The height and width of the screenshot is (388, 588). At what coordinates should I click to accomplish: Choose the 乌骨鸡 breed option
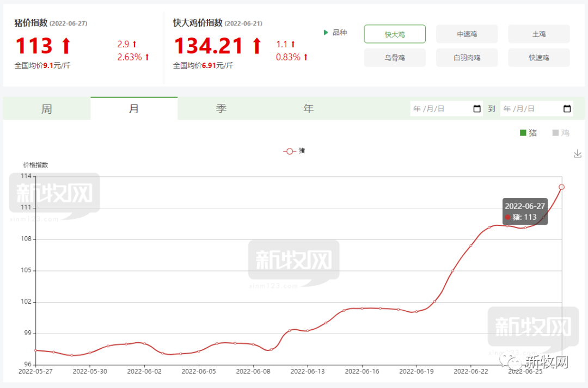tap(395, 58)
